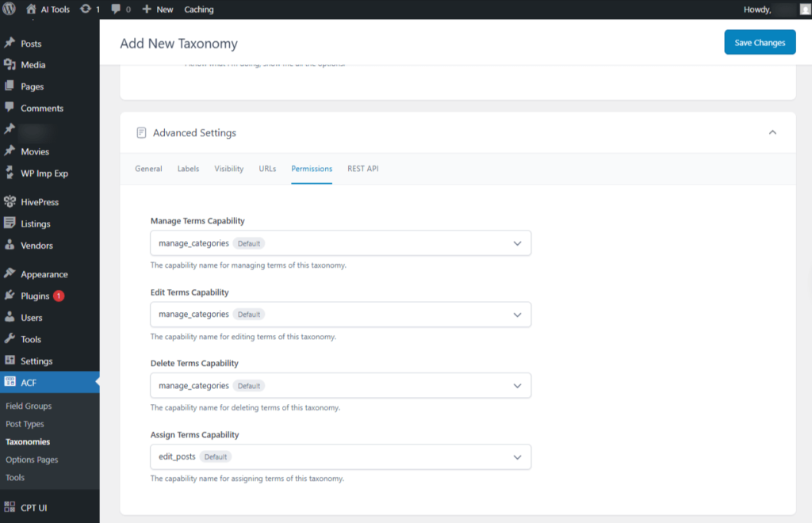Screen dimensions: 812x523
Task: Switch to the REST API tab
Action: pos(362,169)
